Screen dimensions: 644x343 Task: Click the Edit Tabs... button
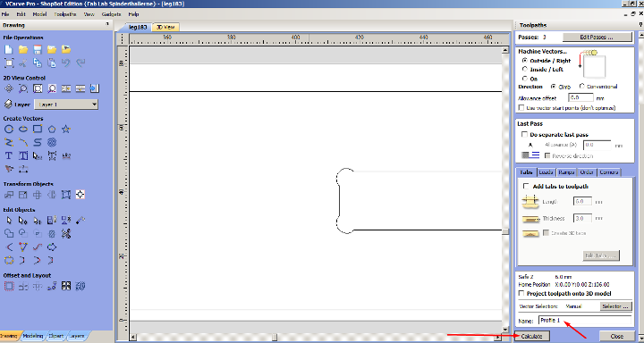pyautogui.click(x=601, y=255)
